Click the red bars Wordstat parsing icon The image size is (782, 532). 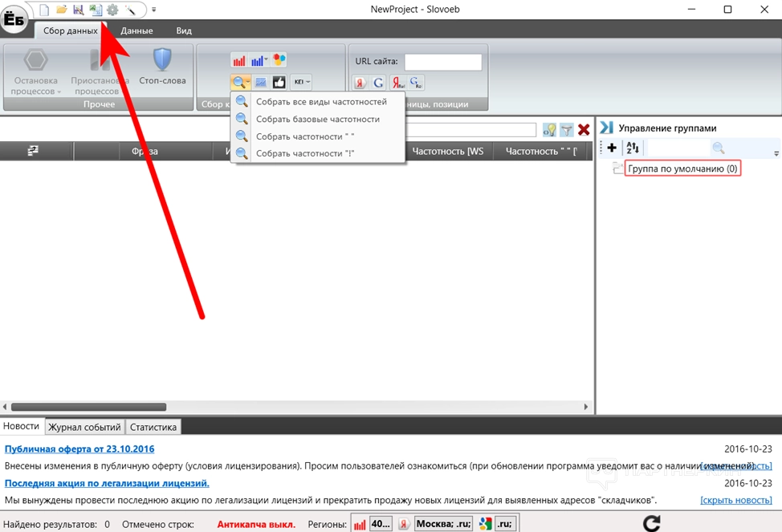pos(239,60)
